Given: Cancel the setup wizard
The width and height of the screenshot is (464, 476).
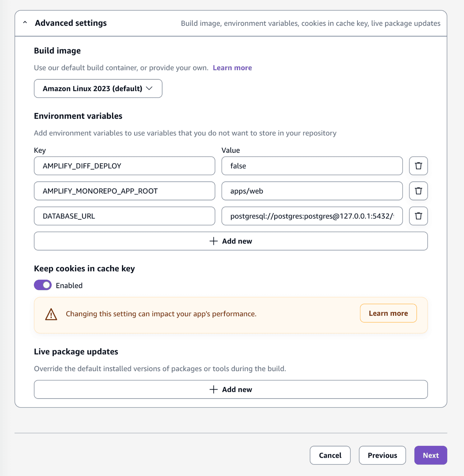Looking at the screenshot, I should [330, 455].
